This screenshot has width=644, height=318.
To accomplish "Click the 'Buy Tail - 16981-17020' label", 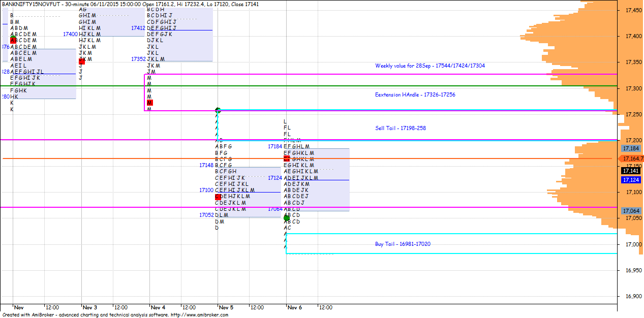I will tap(403, 244).
